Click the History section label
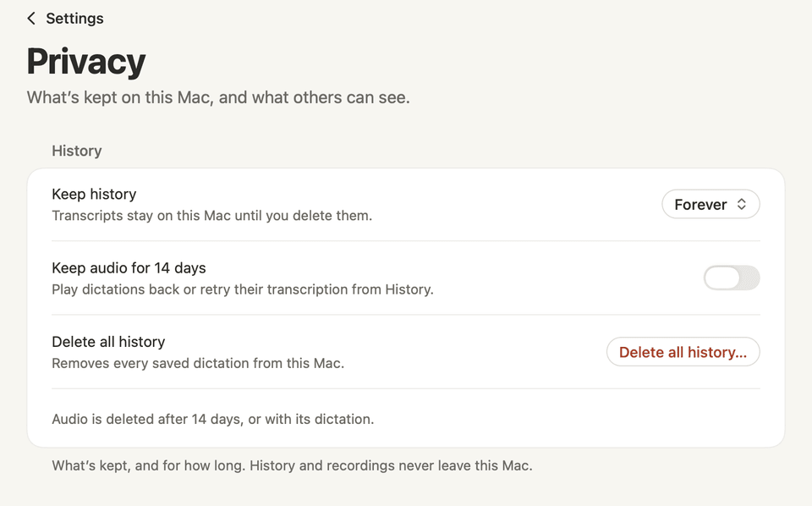The height and width of the screenshot is (506, 812). coord(77,151)
